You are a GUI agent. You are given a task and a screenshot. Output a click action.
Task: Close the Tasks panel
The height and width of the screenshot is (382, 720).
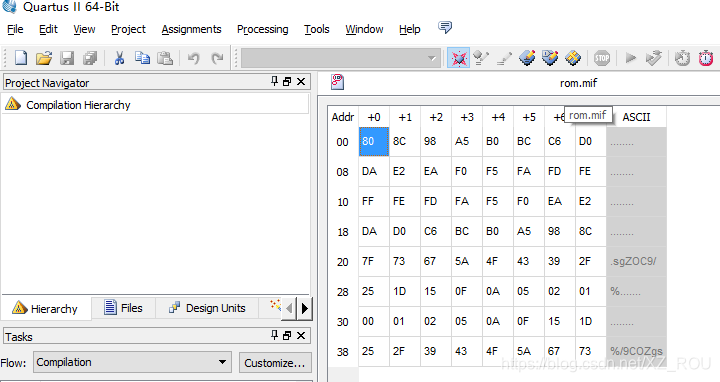tap(301, 336)
